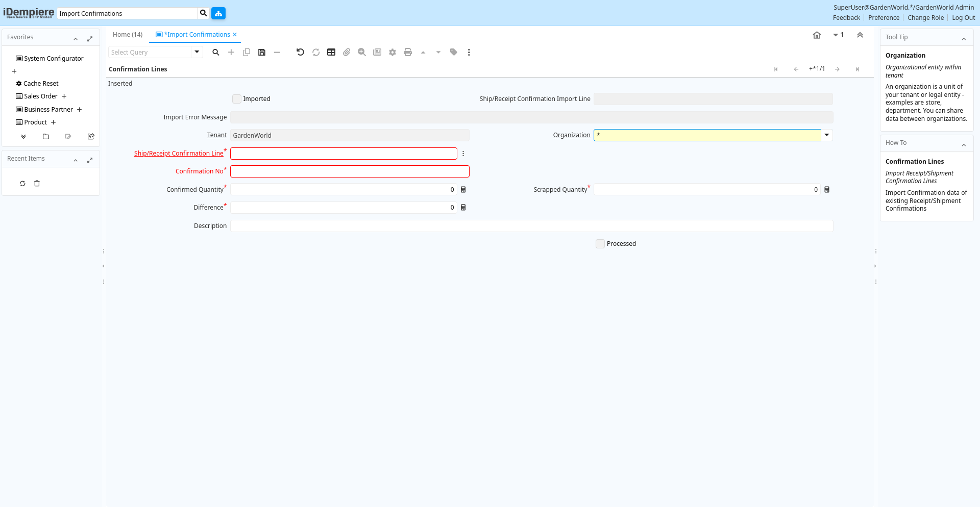
Task: Toggle the Processed checkbox
Action: pos(600,244)
